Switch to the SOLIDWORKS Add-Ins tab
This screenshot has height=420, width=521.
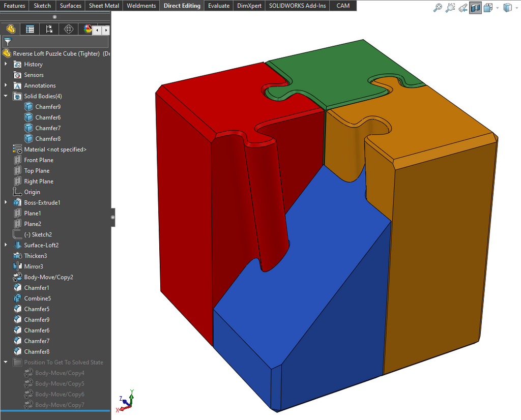[x=297, y=6]
